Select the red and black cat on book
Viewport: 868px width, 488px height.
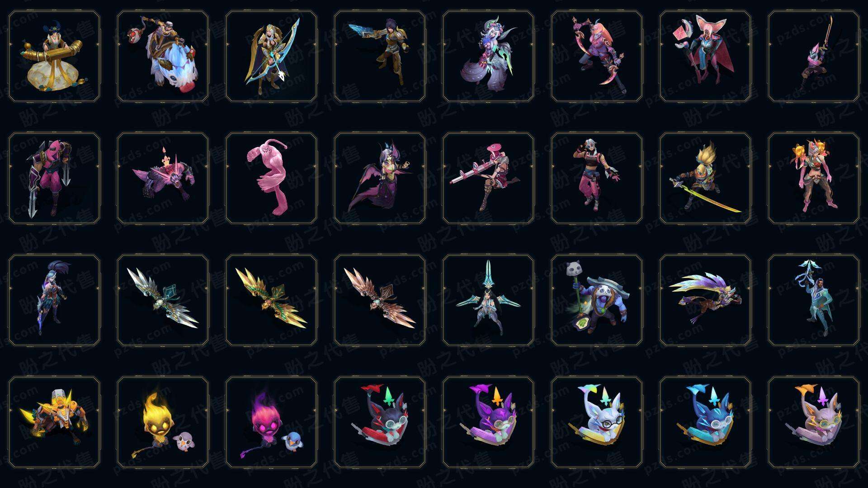pyautogui.click(x=380, y=422)
